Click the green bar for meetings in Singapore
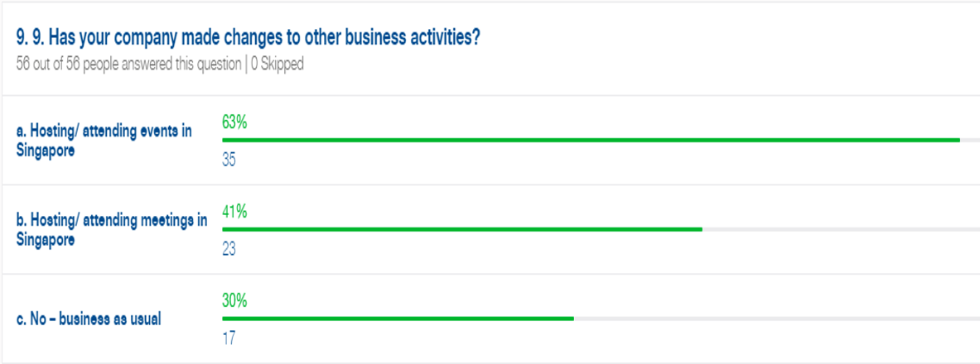Viewport: 980px width, 364px height. point(462,229)
